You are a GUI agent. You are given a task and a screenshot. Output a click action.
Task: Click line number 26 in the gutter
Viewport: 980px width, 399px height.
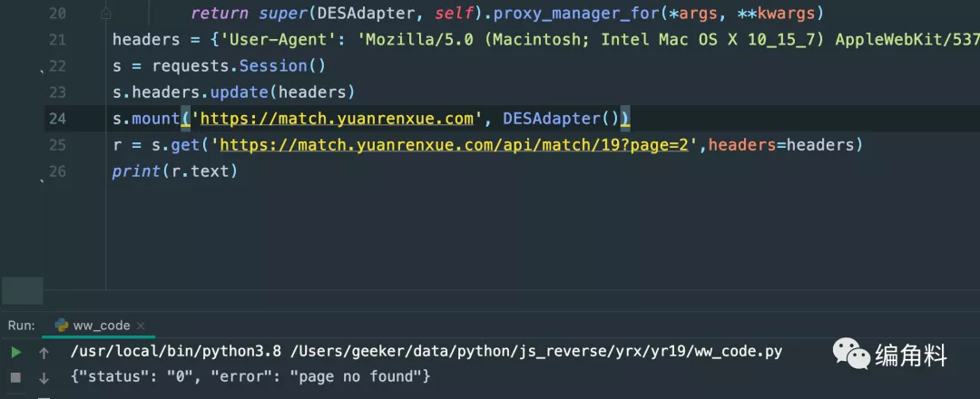[x=57, y=171]
